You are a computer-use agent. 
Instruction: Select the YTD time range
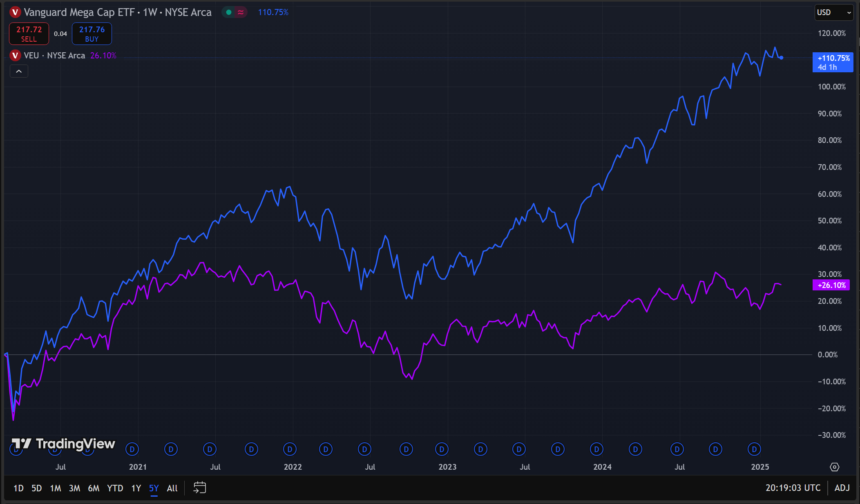(115, 488)
